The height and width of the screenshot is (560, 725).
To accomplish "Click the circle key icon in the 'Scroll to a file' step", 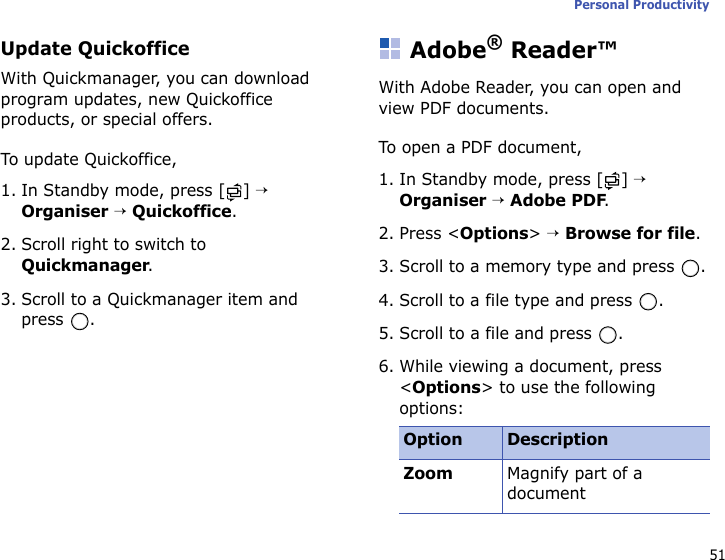I will pos(609,334).
